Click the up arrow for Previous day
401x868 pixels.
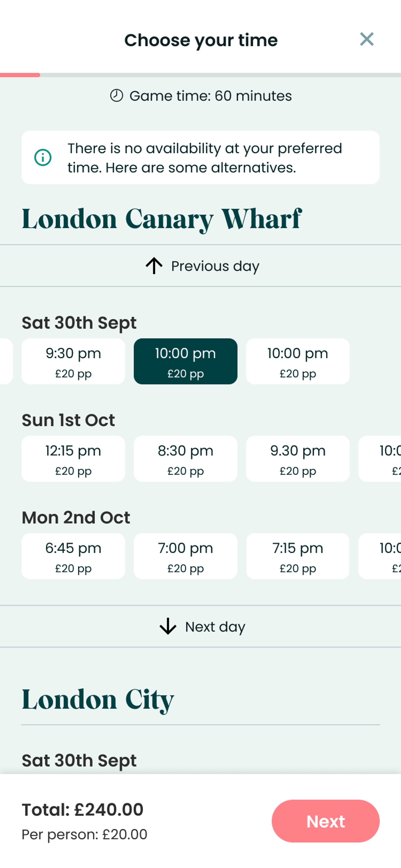point(154,266)
